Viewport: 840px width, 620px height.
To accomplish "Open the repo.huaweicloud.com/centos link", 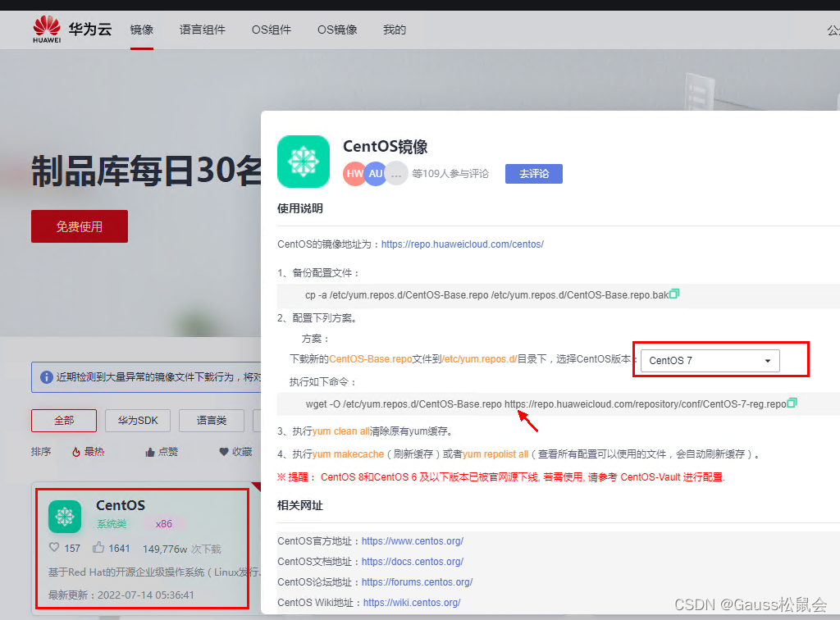I will coord(462,244).
